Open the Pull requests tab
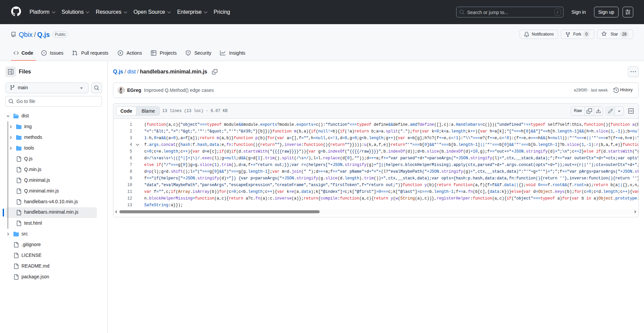644x333 pixels. tap(90, 53)
